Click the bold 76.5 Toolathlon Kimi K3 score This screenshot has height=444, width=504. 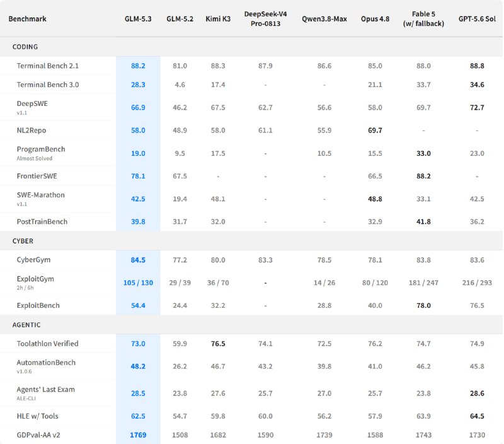click(x=218, y=344)
